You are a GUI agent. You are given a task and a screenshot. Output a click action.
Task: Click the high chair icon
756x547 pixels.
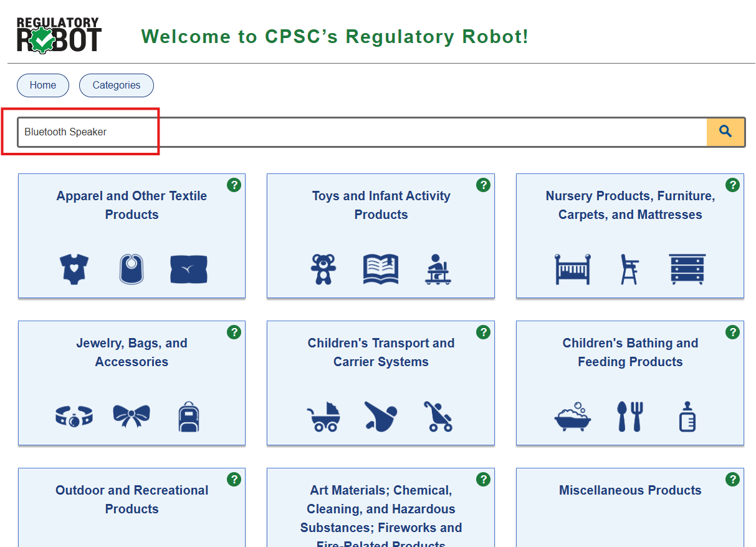point(629,269)
